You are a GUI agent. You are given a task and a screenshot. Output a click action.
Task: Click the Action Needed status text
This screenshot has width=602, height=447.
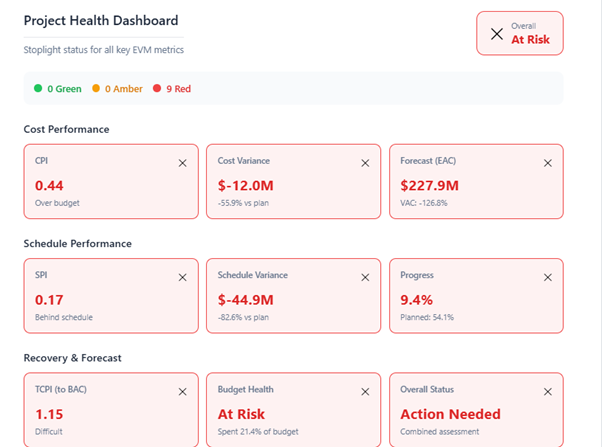pyautogui.click(x=450, y=414)
